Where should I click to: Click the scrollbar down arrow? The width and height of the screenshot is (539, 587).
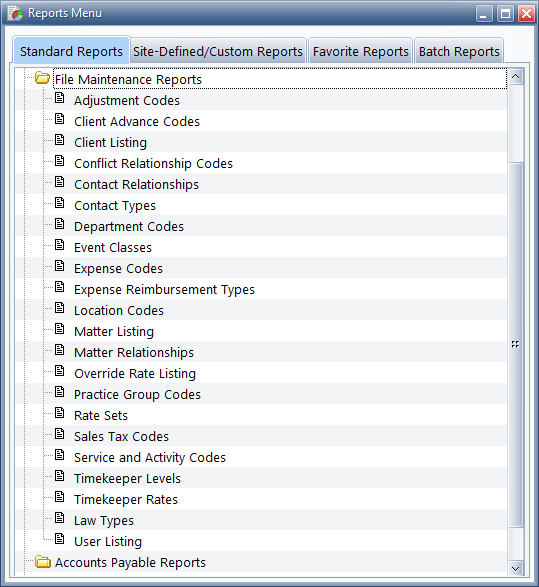tap(515, 569)
